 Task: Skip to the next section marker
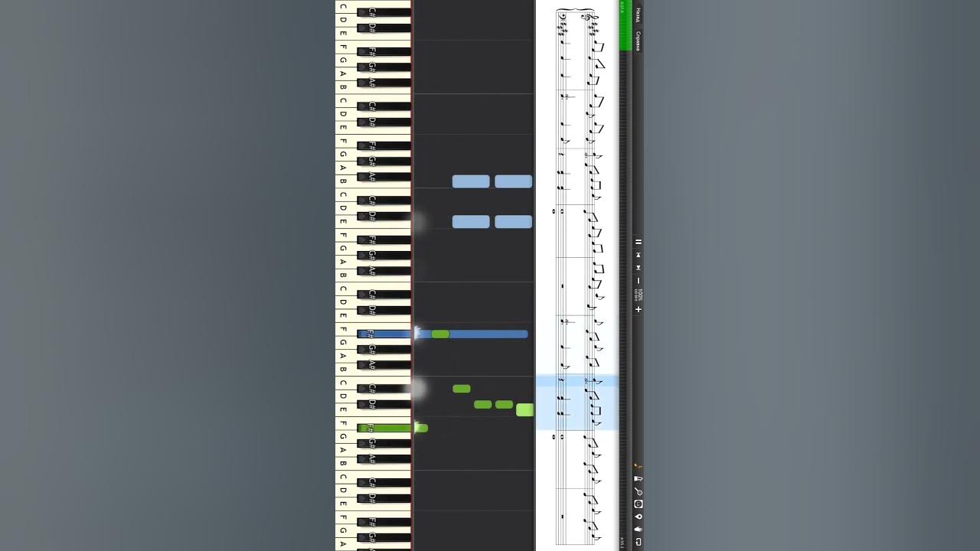[639, 268]
